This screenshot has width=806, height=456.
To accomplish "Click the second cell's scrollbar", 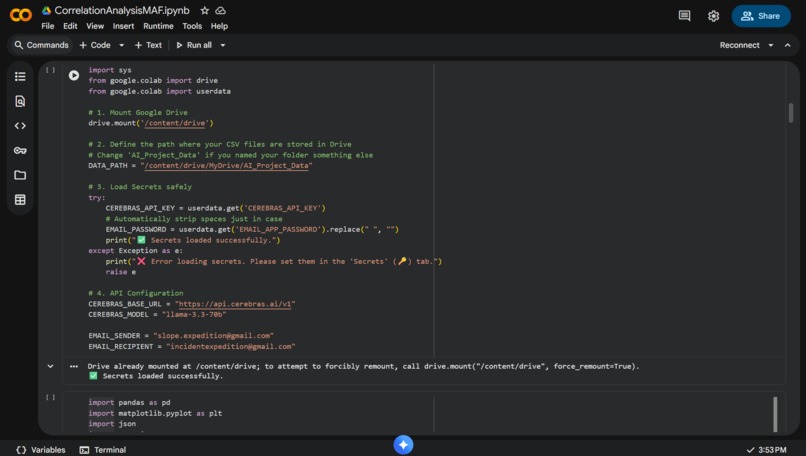I will coord(775,414).
